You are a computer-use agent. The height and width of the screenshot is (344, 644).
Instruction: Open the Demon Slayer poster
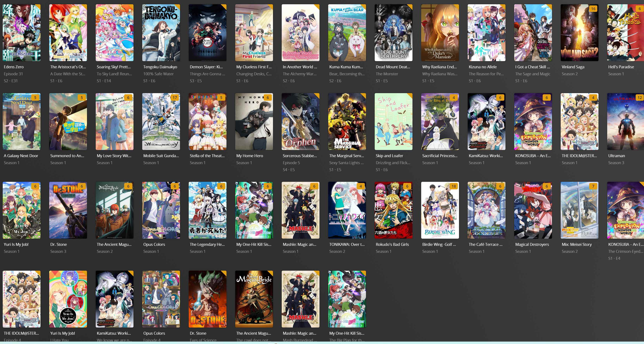pos(207,33)
